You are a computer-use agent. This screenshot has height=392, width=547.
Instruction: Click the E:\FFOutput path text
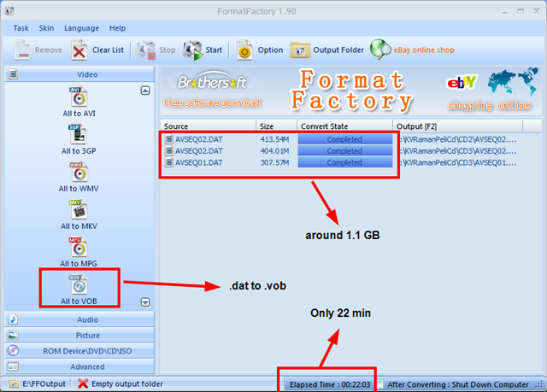[x=44, y=384]
